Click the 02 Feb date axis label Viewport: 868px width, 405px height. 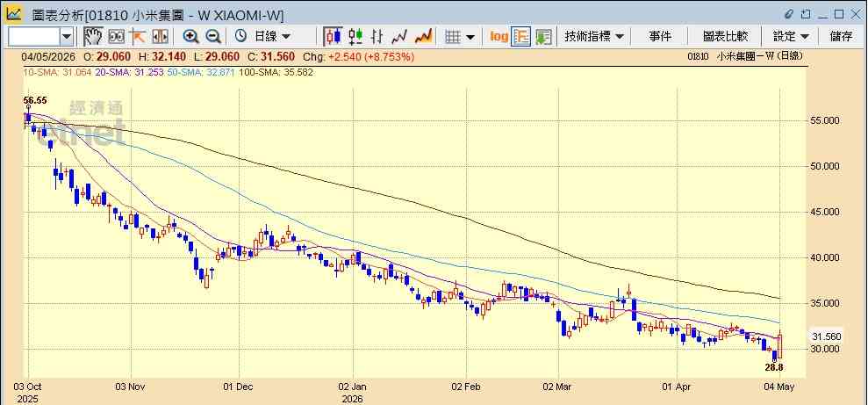(465, 387)
